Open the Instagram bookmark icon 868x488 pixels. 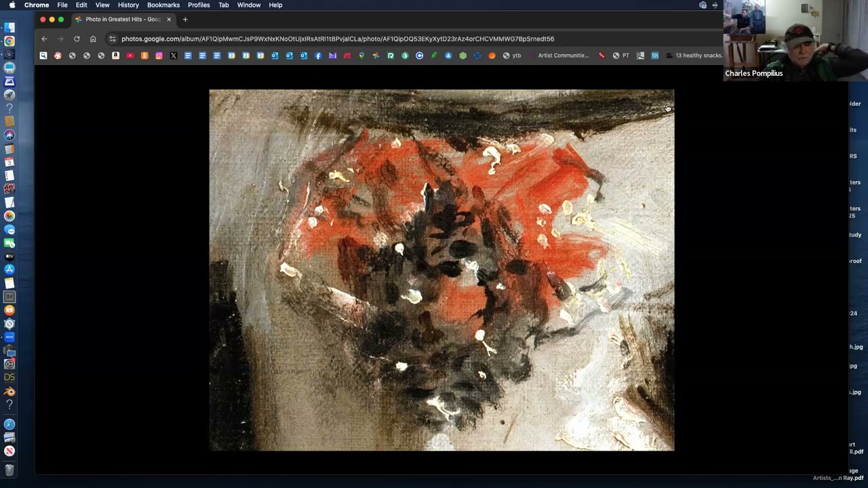159,56
